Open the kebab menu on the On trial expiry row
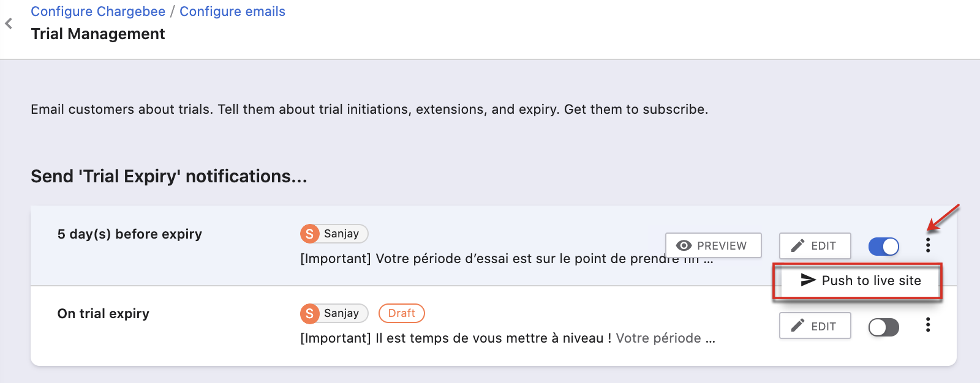Image resolution: width=980 pixels, height=383 pixels. 929,326
